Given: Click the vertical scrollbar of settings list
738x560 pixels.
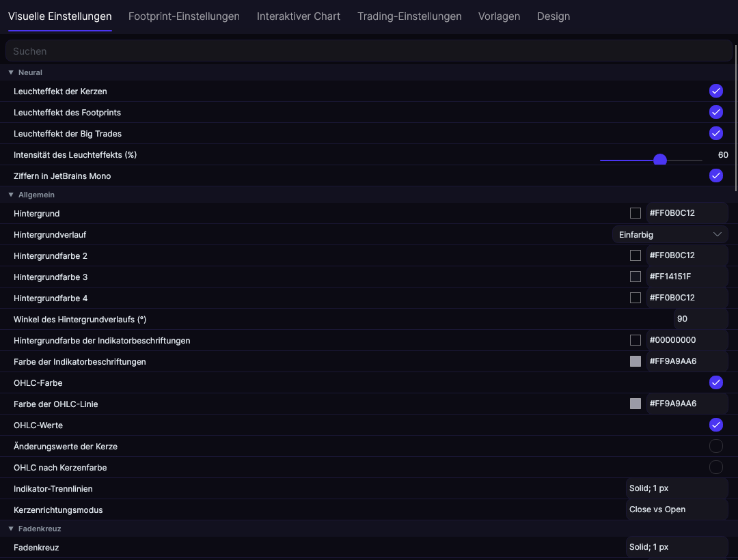Looking at the screenshot, I should point(736,117).
